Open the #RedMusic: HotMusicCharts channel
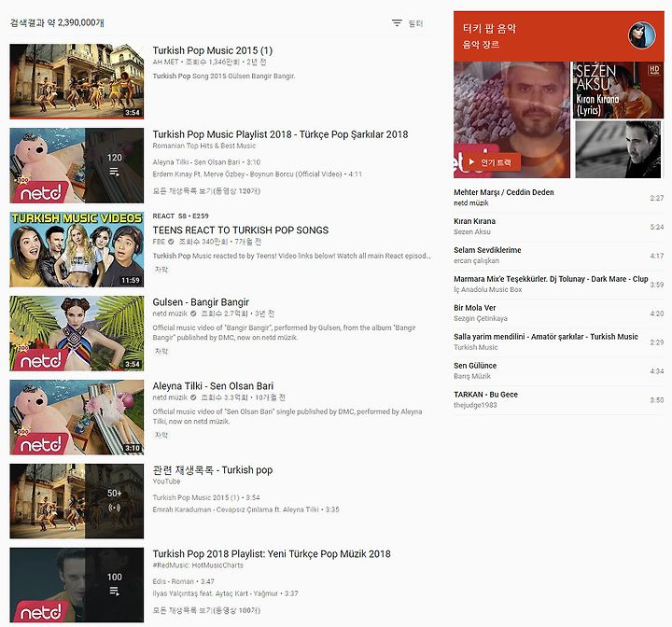Viewport: 672px width, 627px height. pos(198,565)
